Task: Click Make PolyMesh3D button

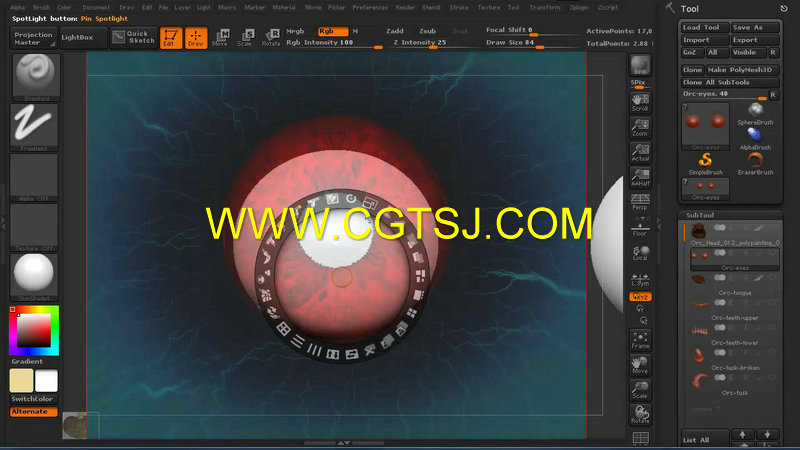Action: [742, 70]
